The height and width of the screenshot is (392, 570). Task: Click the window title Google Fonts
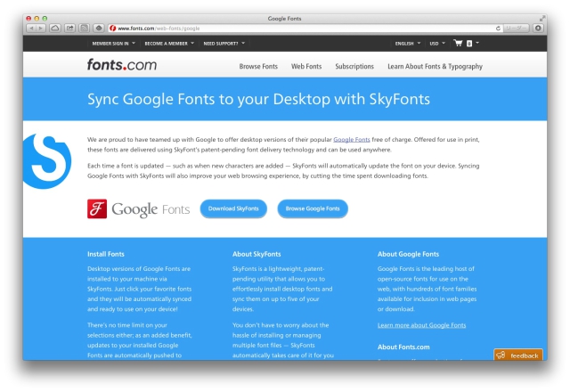(x=285, y=18)
